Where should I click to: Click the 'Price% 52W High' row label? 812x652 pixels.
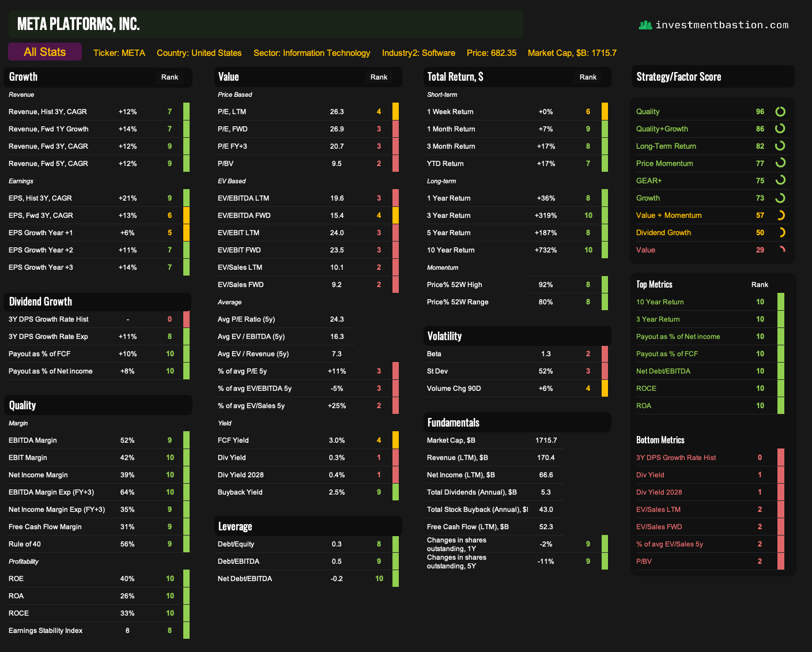[x=455, y=284]
